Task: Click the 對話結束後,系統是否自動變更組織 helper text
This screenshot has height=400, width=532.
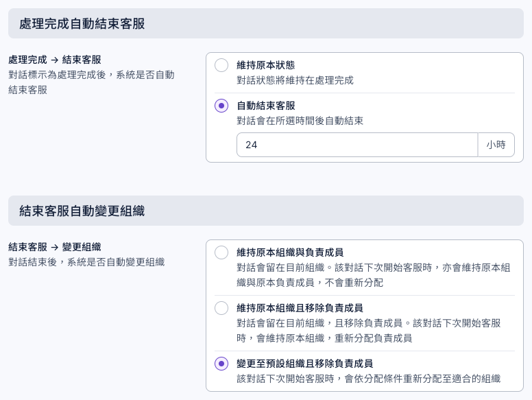Action: tap(86, 262)
